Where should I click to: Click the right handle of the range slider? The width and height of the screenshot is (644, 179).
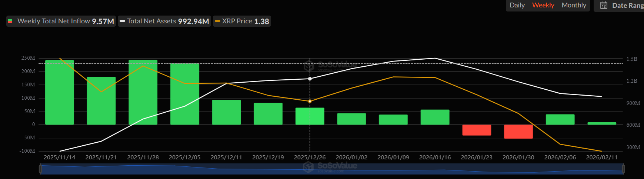click(623, 169)
